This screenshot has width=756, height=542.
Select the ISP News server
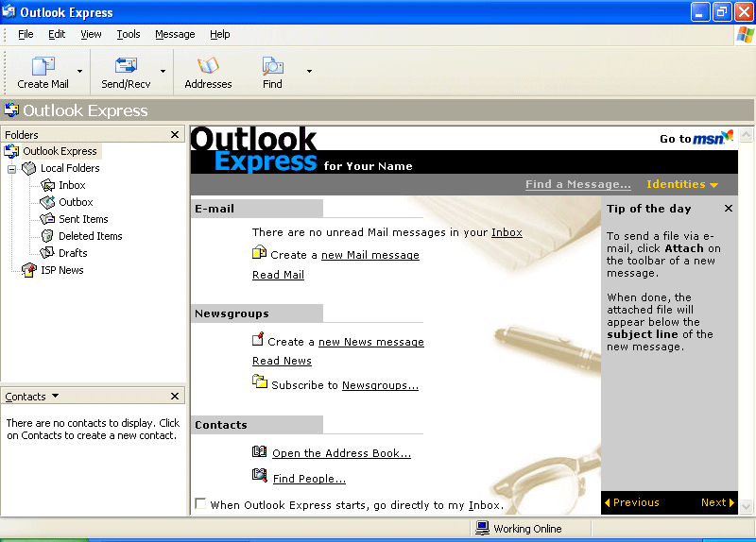(x=61, y=270)
